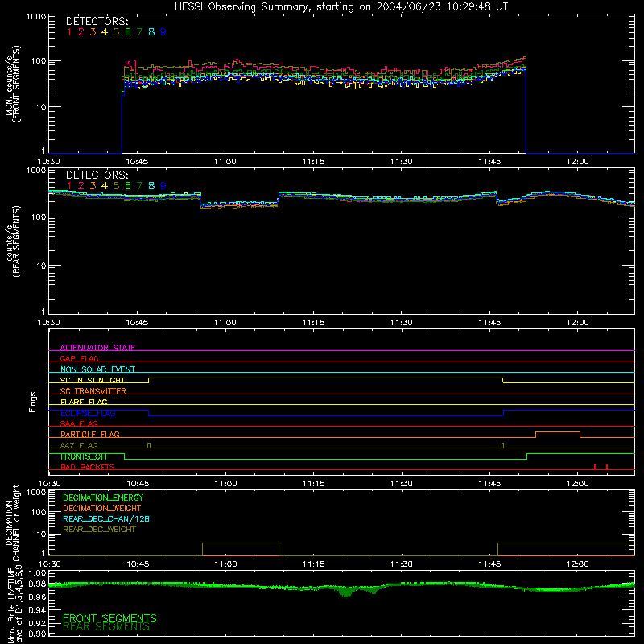Click the SAA_FLAG label
This screenshot has width=644, height=644.
pyautogui.click(x=79, y=423)
